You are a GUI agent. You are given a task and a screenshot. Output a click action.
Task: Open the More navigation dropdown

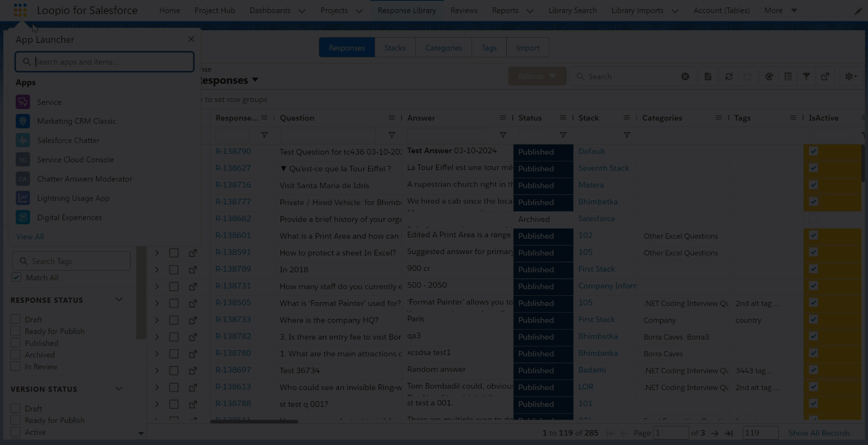(781, 10)
